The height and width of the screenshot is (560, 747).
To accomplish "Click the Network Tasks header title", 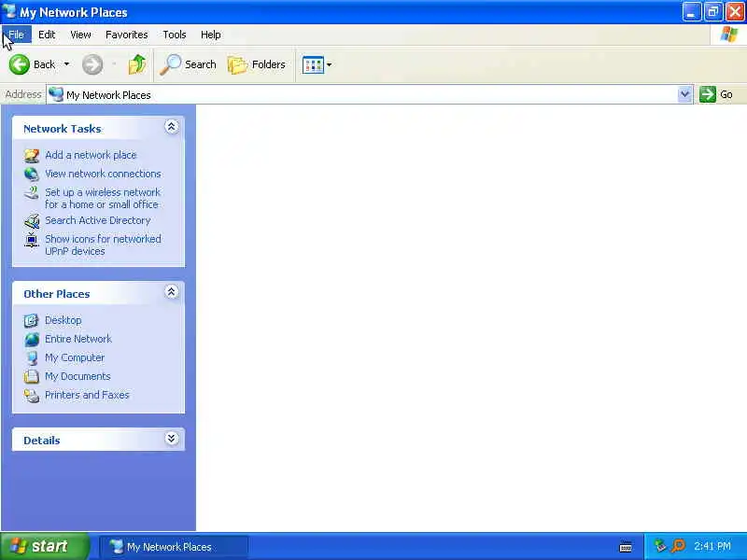I will click(63, 129).
